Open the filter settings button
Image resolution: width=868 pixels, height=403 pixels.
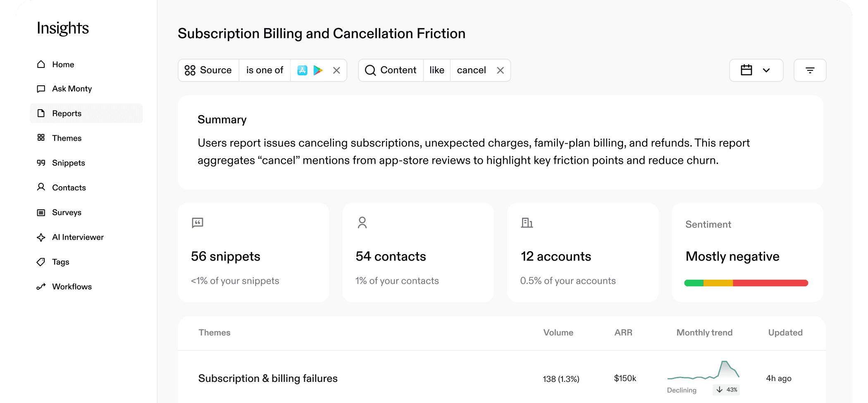(x=810, y=70)
